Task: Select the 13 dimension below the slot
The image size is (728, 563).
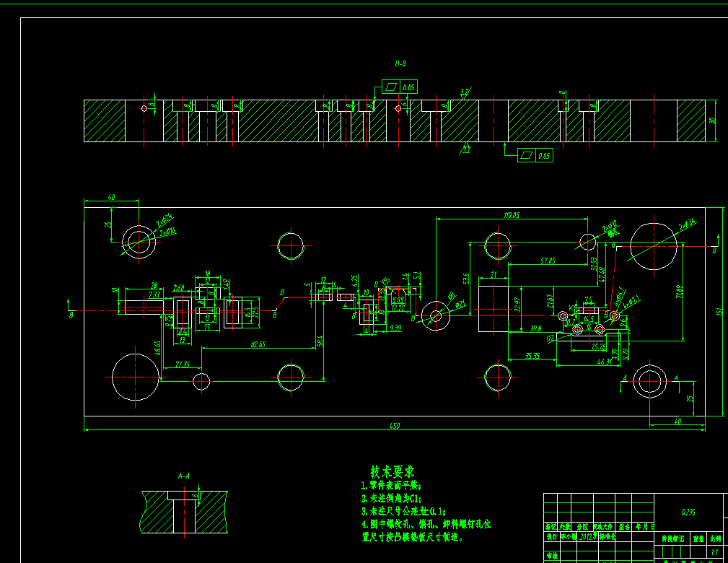Action: [x=183, y=340]
